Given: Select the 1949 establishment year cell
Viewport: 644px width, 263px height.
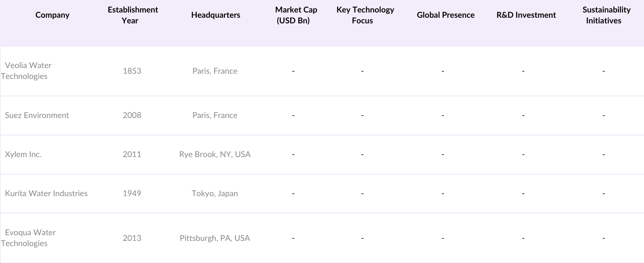Looking at the screenshot, I should [132, 194].
